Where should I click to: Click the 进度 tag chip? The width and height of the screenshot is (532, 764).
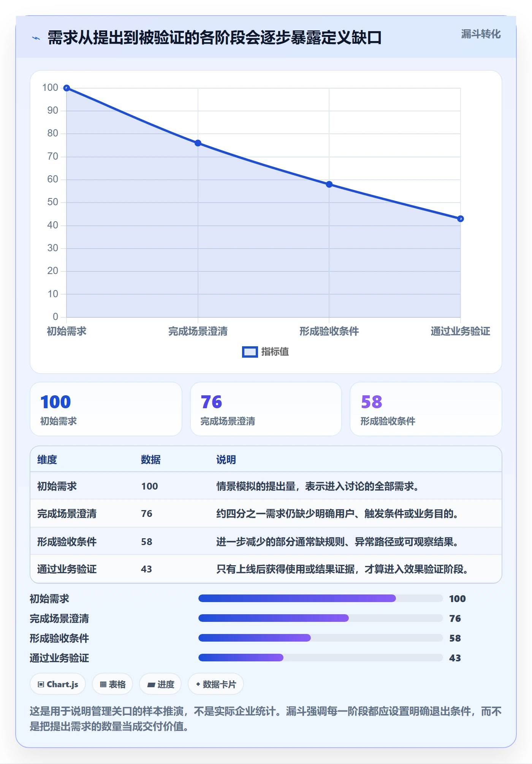point(160,684)
